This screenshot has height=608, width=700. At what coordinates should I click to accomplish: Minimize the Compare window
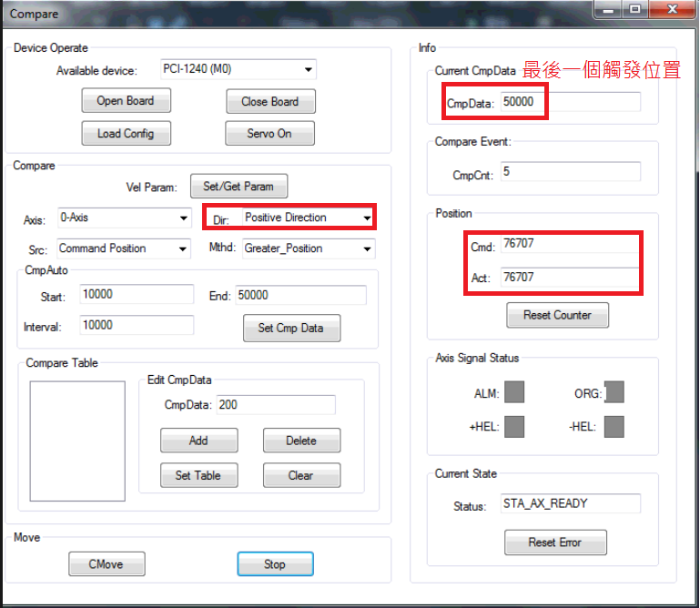[x=608, y=9]
